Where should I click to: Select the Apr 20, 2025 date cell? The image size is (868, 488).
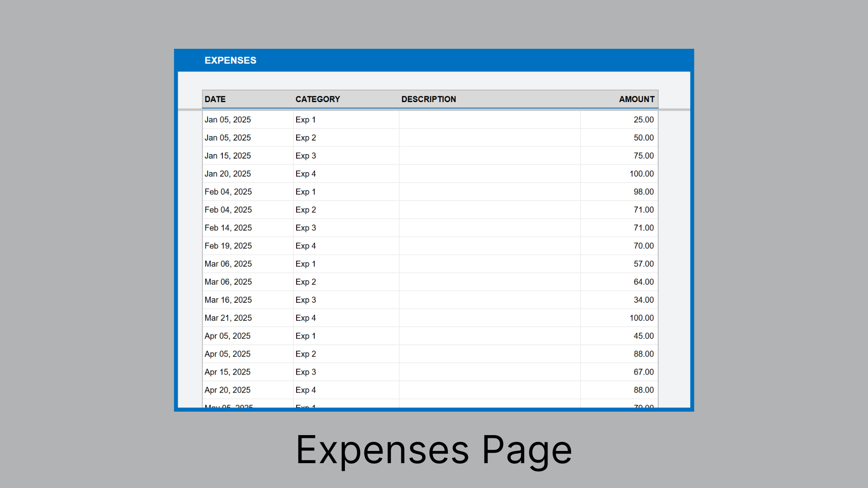pos(227,390)
